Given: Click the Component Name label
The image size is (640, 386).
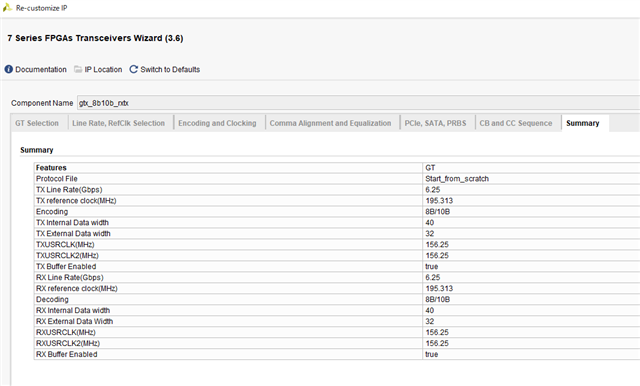Looking at the screenshot, I should (x=42, y=103).
